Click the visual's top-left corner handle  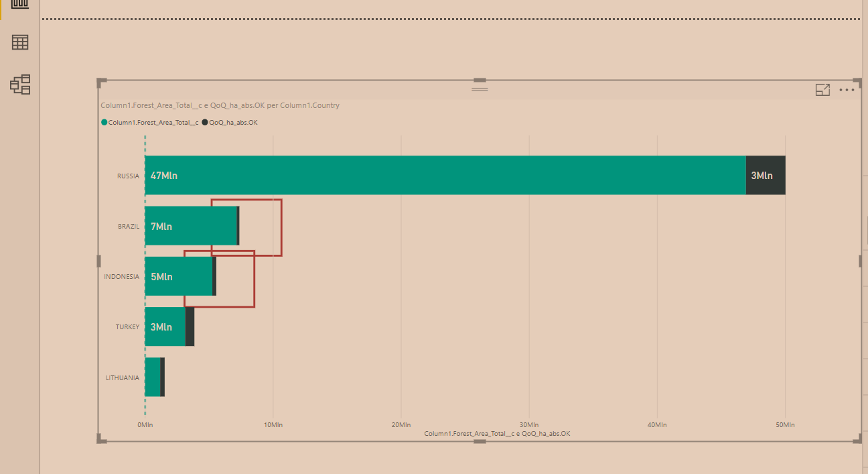[x=101, y=82]
